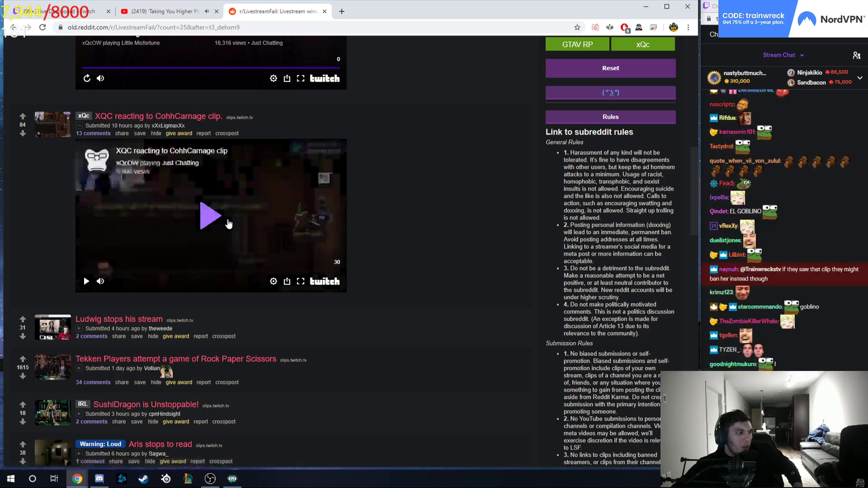Open Battle.net from the taskbar
The image size is (868, 488).
coord(122,478)
